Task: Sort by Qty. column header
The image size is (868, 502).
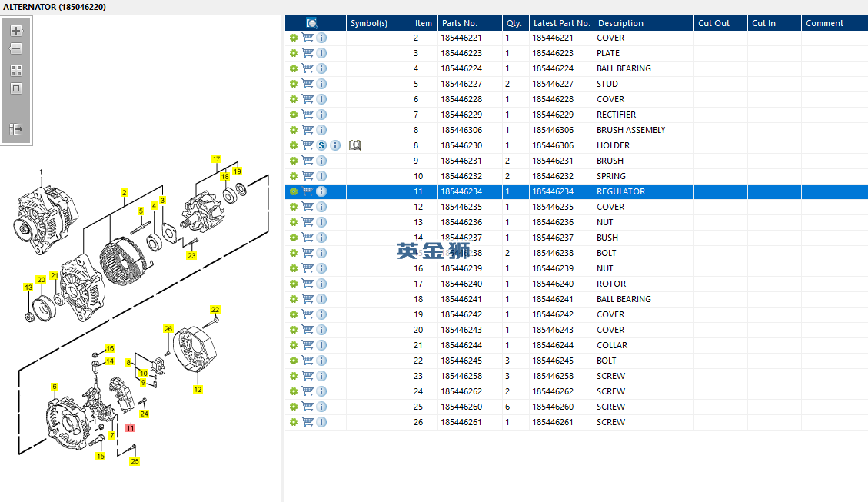Action: pos(514,23)
